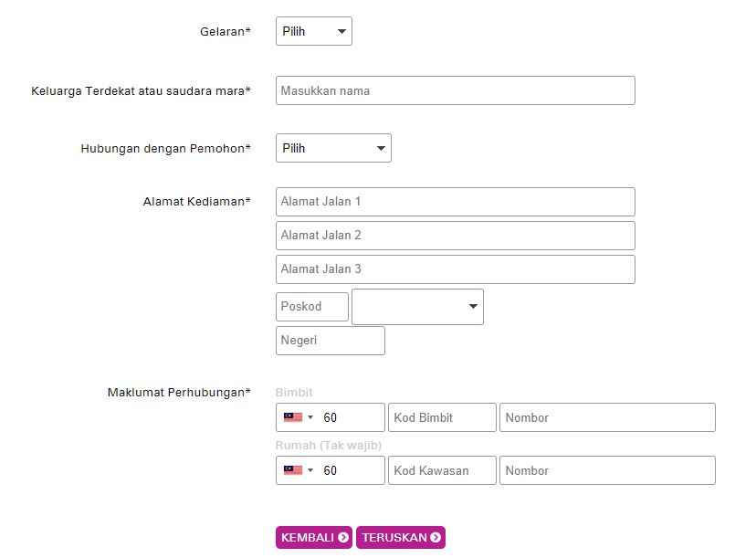Viewport: 756px width, 558px height.
Task: Focus the Poskod input field
Action: point(311,307)
